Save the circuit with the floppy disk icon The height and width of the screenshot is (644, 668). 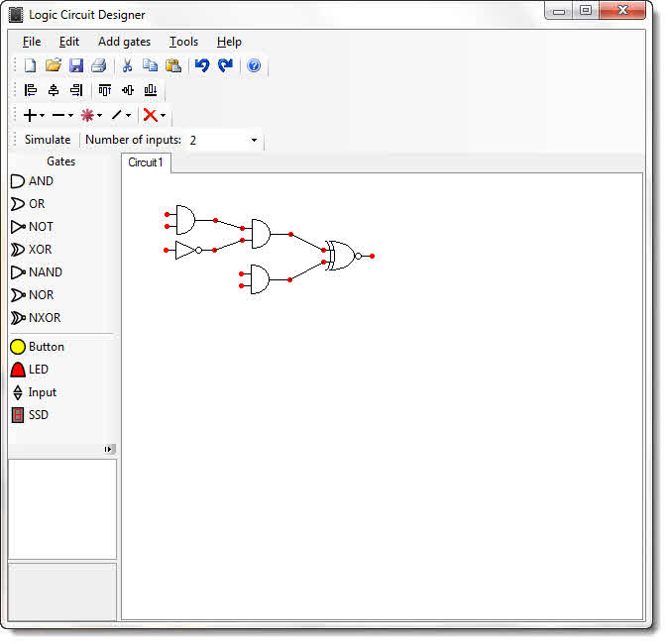point(76,65)
